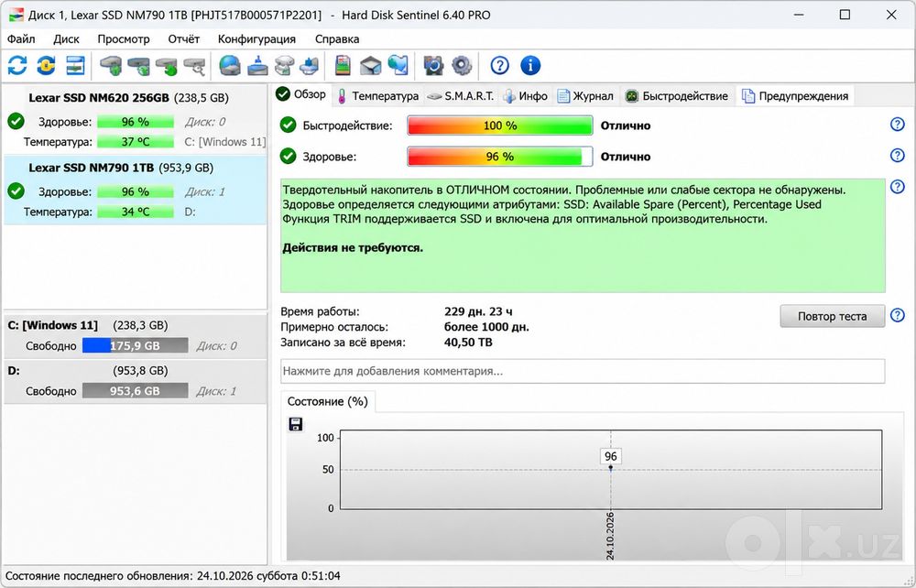The image size is (916, 588).
Task: Click help icon beside Быстродействие bar
Action: coord(898,125)
